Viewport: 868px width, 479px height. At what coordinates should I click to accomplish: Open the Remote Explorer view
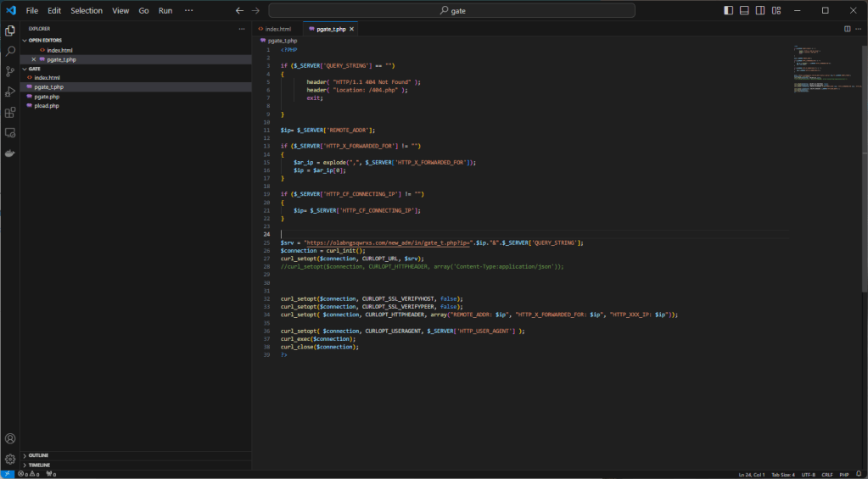(x=10, y=133)
